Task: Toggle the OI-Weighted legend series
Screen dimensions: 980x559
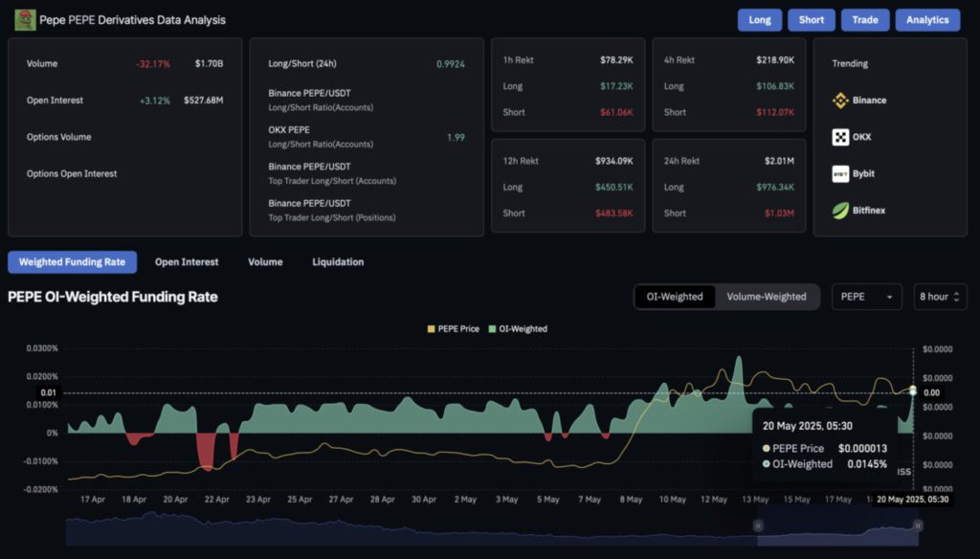Action: point(518,329)
